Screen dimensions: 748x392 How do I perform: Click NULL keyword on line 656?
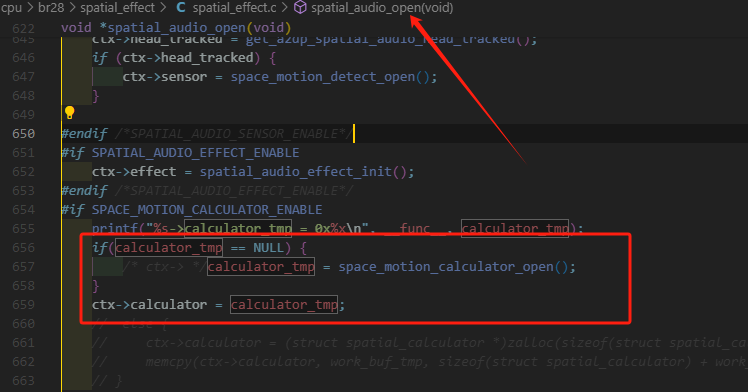268,248
